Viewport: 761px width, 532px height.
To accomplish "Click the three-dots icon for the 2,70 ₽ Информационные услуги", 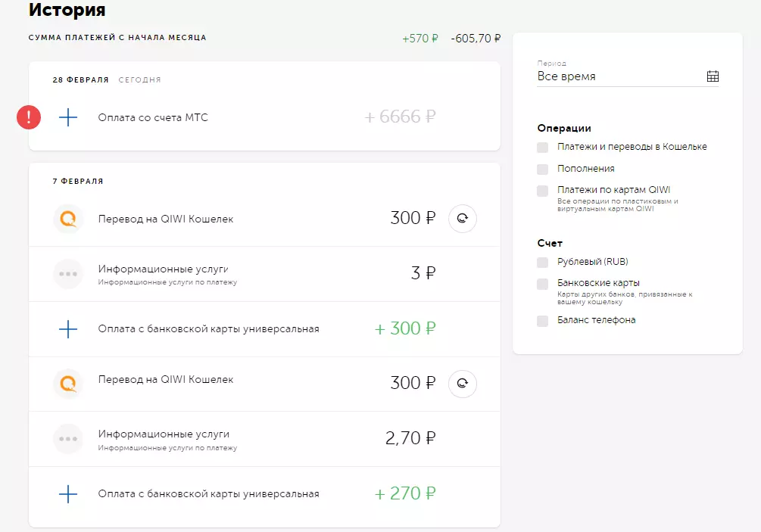I will (68, 438).
